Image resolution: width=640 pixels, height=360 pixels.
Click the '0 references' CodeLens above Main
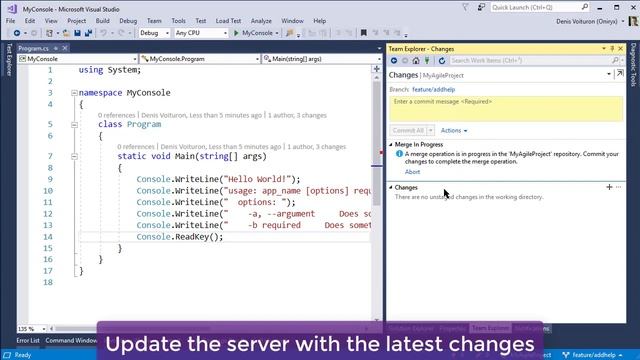click(136, 147)
